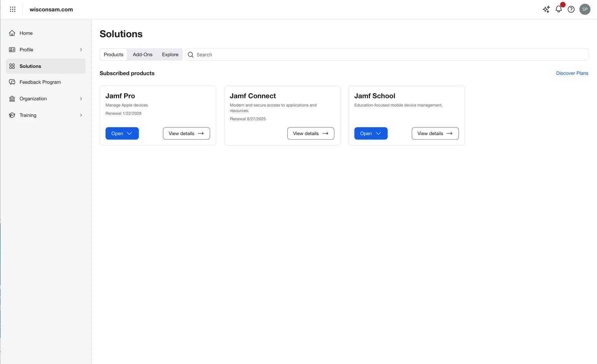This screenshot has height=364, width=597.
Task: Click the "Renewal 1/22/2028" text
Action: (123, 113)
